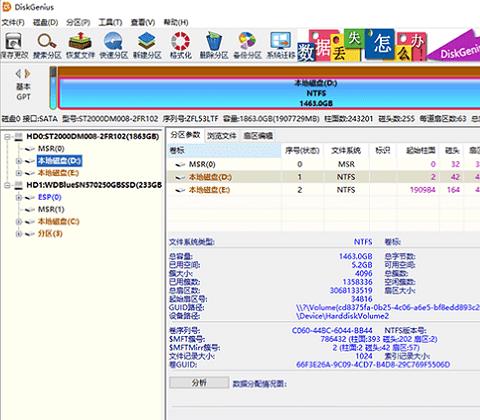Screen dimensions: 480x420
Task: Click the Analyze (分析) button
Action: pos(199,383)
